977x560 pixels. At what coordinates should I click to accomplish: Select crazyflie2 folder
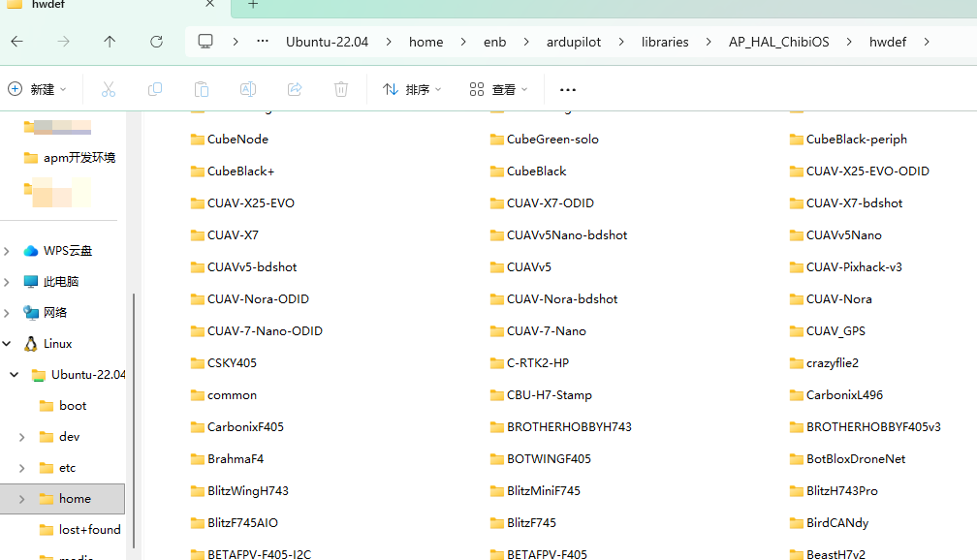pos(824,363)
